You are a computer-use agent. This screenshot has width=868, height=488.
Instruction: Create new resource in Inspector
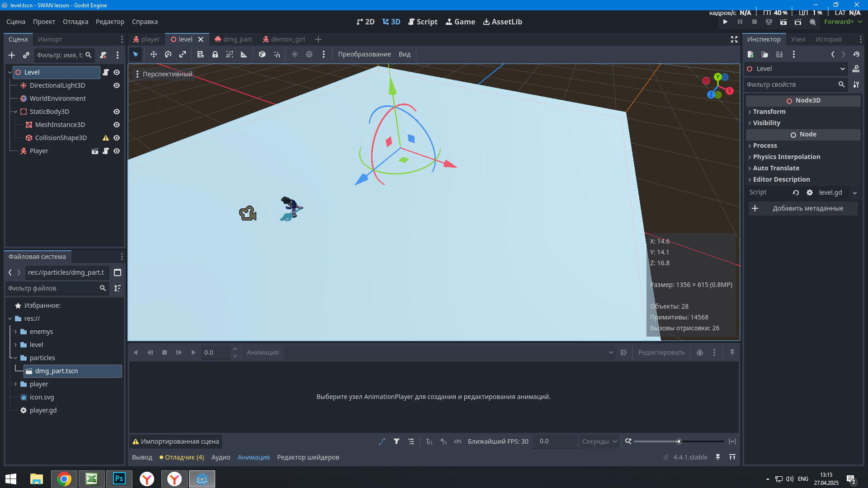tap(750, 54)
